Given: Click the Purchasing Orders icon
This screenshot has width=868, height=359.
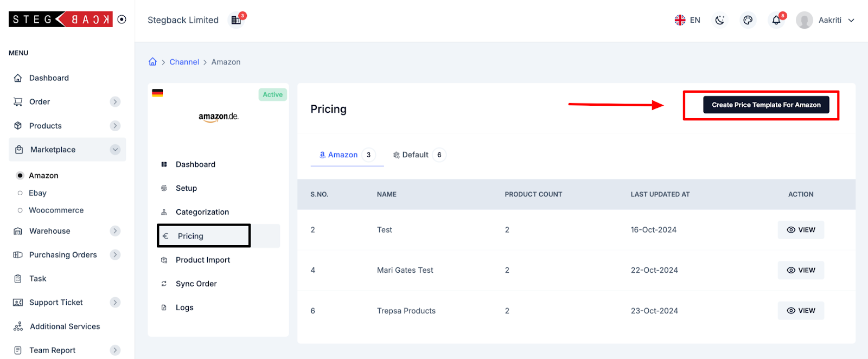Looking at the screenshot, I should click(18, 255).
